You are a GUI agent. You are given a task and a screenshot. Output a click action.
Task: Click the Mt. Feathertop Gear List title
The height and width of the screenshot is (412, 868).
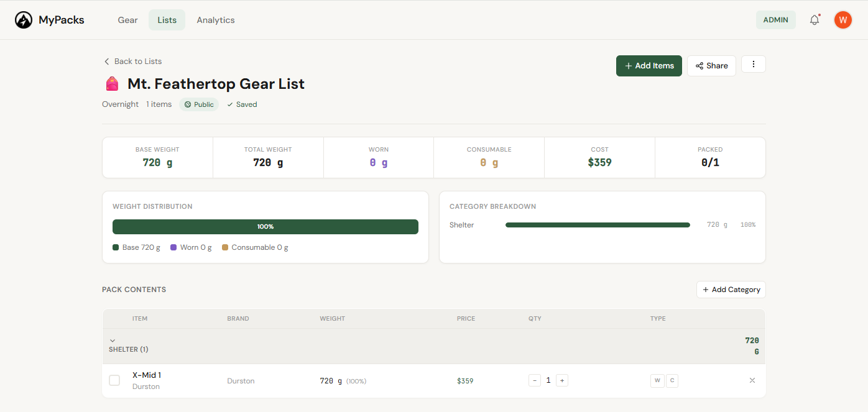(216, 84)
